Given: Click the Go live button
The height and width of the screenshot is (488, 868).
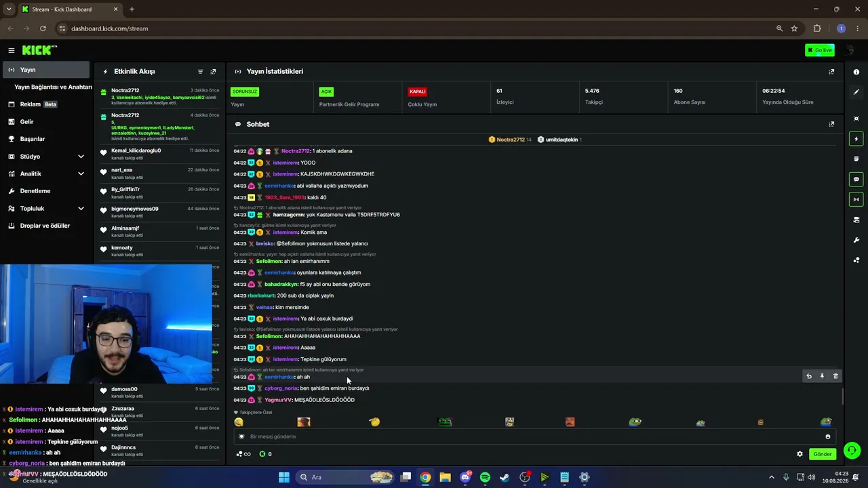Looking at the screenshot, I should (820, 50).
